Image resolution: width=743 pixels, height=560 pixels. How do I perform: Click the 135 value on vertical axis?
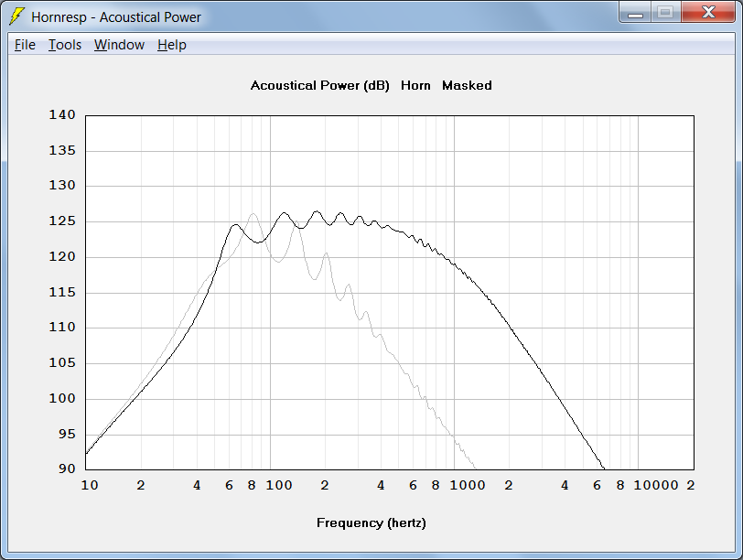[62, 151]
